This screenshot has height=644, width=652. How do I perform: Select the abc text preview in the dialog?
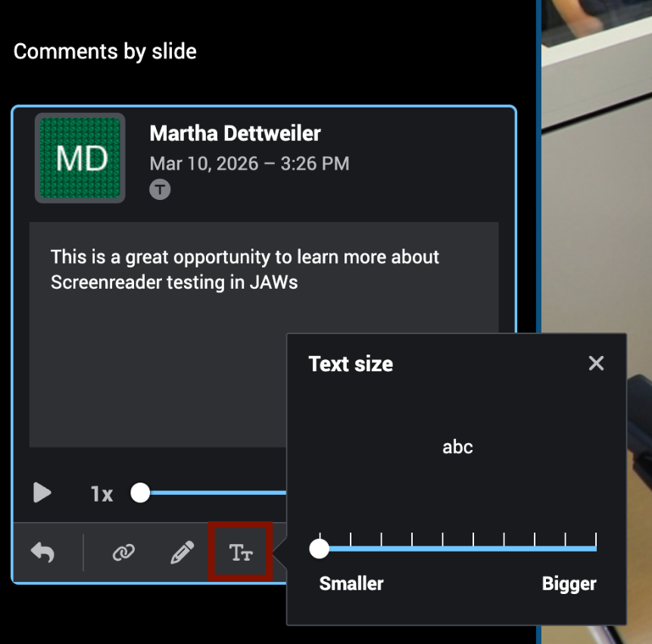[457, 447]
